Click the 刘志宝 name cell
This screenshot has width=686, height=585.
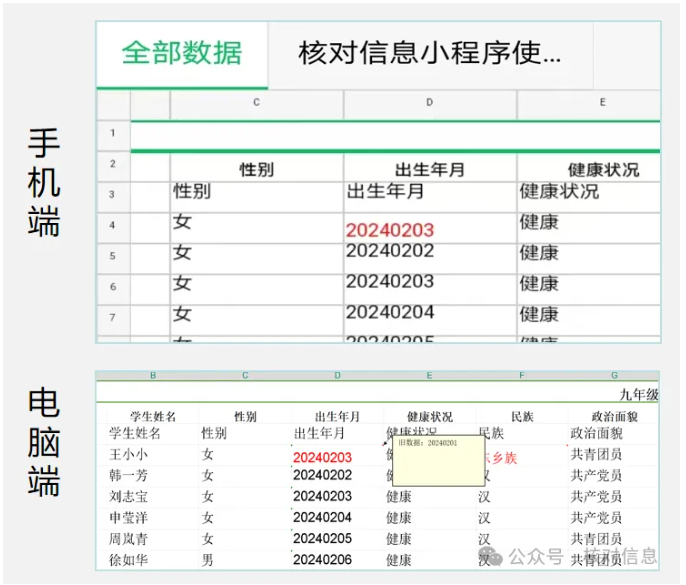[153, 497]
